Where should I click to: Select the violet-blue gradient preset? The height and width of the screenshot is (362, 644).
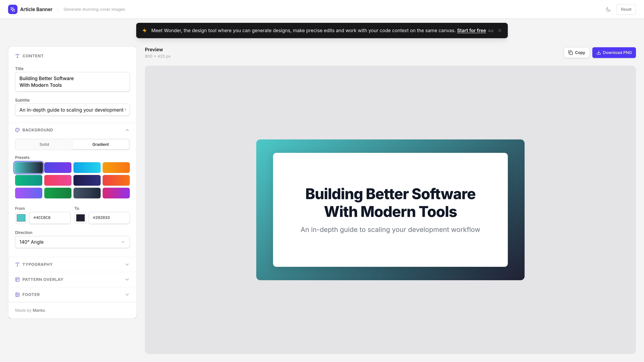29,193
